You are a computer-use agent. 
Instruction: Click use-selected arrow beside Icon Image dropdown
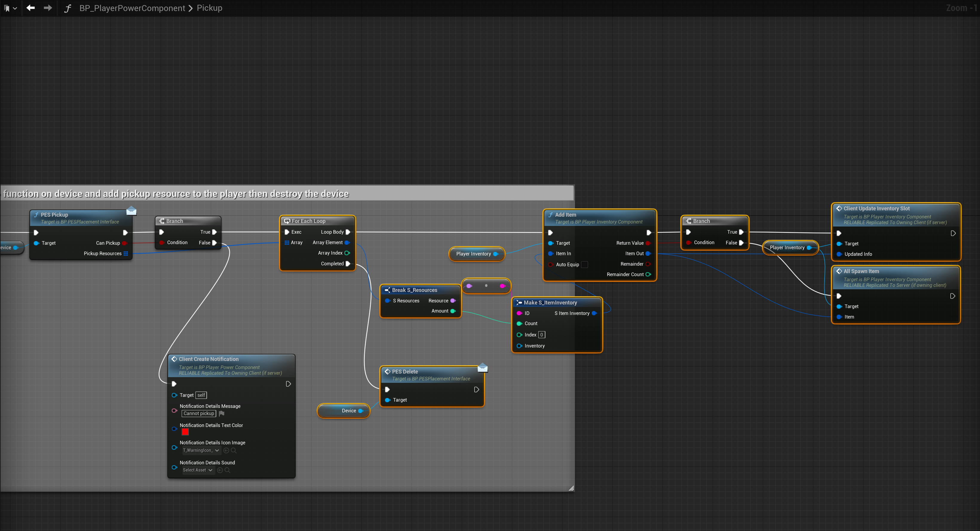tap(226, 450)
